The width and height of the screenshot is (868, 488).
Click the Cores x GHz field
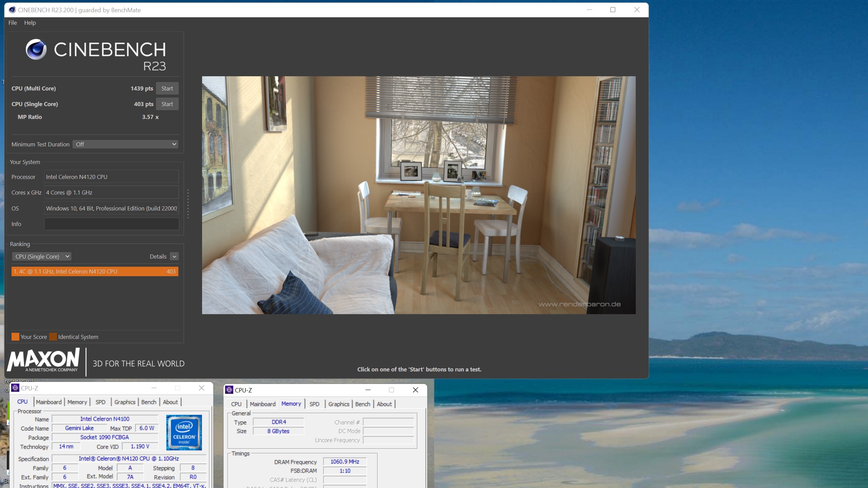(x=112, y=192)
